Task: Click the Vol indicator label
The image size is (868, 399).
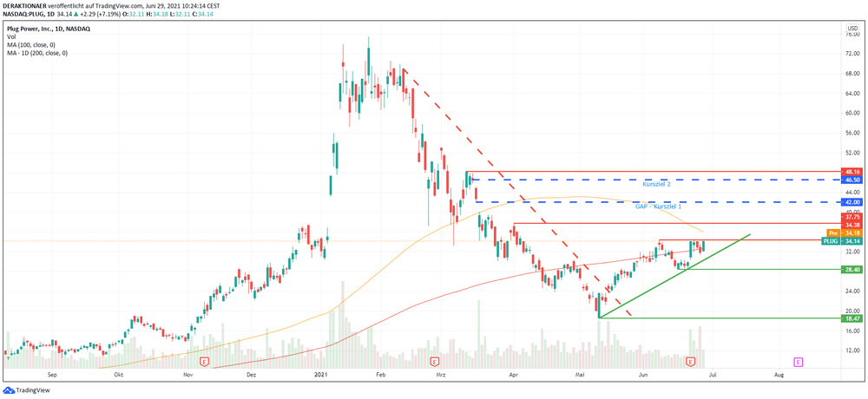Action: point(10,36)
